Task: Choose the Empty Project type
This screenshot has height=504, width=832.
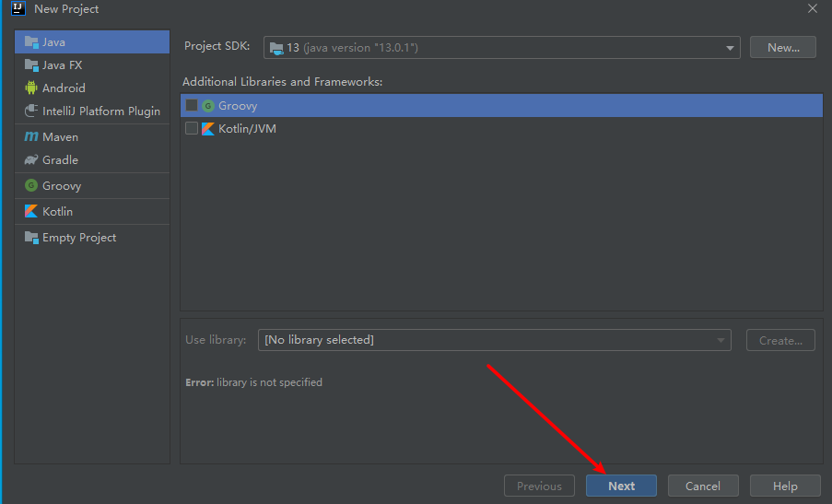Action: 92,238
